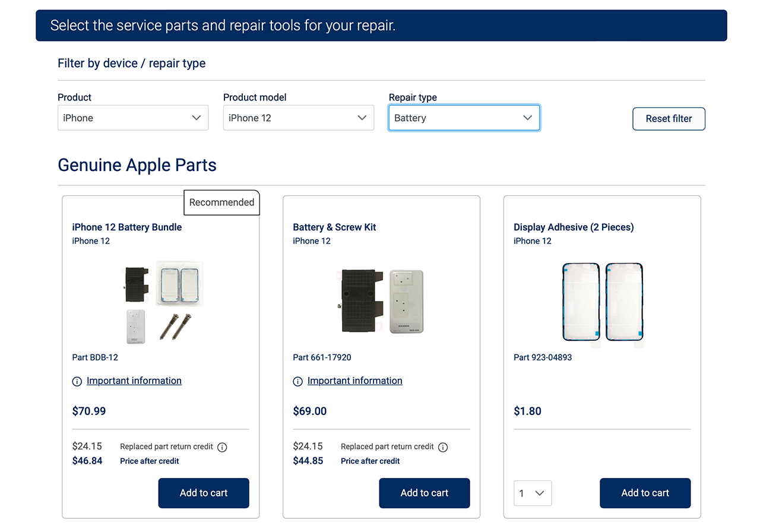Click info circle icon before Battery Bundle Important information
This screenshot has width=760, height=532.
click(77, 381)
